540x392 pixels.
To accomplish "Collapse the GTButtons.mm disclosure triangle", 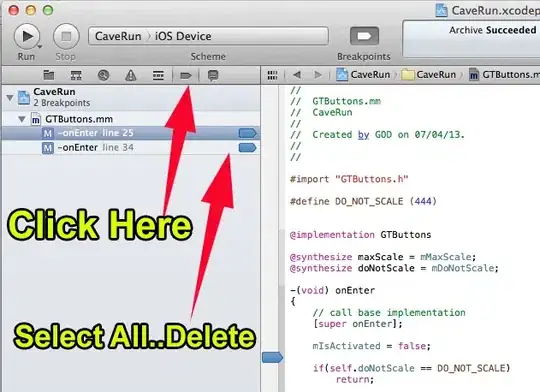I will pos(22,119).
